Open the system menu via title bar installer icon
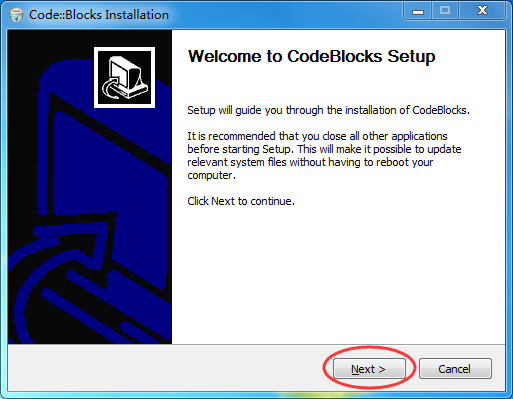 pyautogui.click(x=16, y=15)
